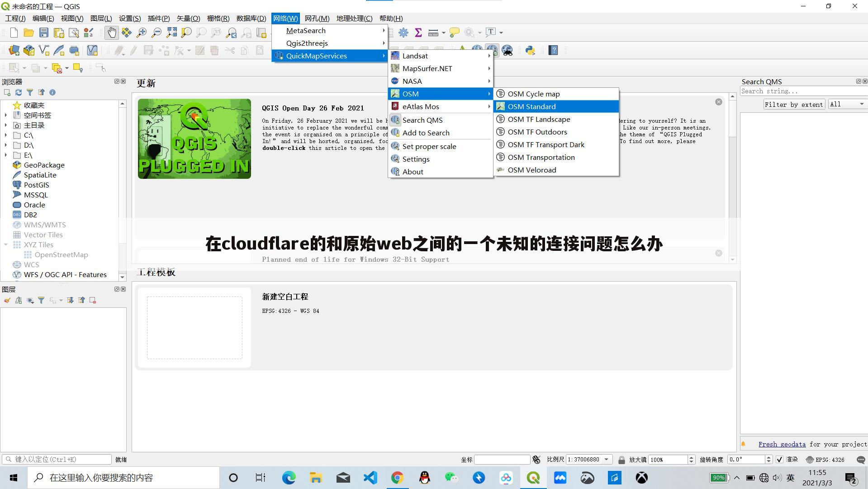Open the Data Source Manager icon
Viewport: 868px width, 489px height.
[x=14, y=50]
